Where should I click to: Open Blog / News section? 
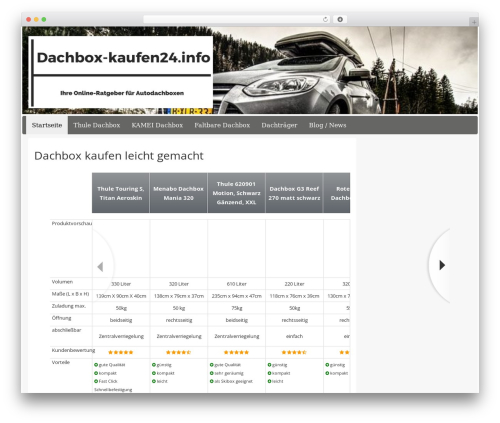click(327, 125)
